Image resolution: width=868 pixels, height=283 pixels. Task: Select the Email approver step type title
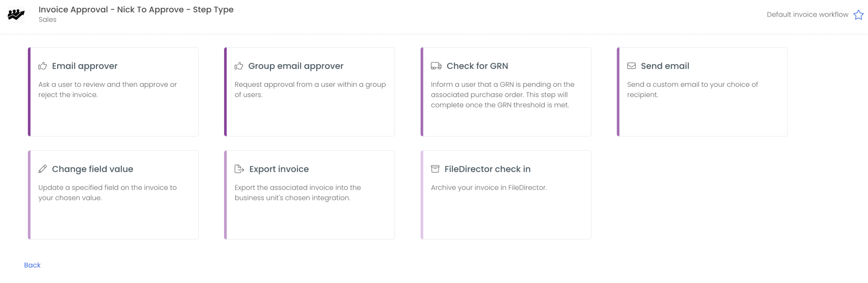click(x=84, y=66)
